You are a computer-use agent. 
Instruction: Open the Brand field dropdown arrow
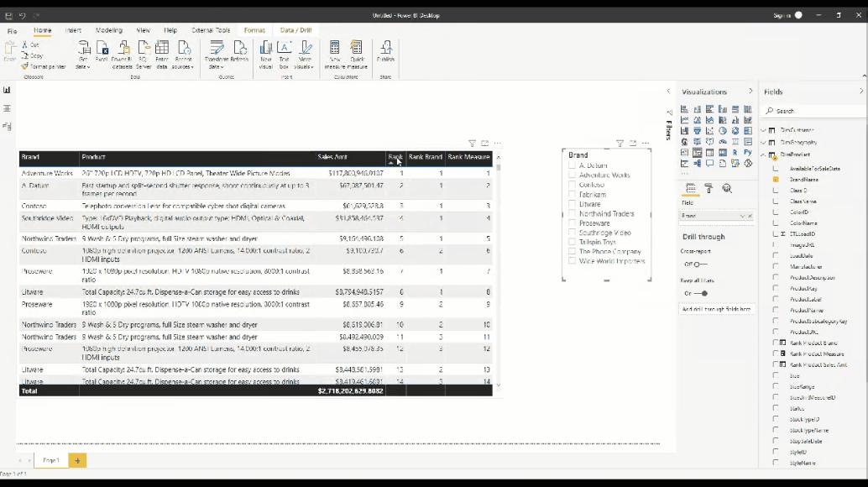pos(742,216)
